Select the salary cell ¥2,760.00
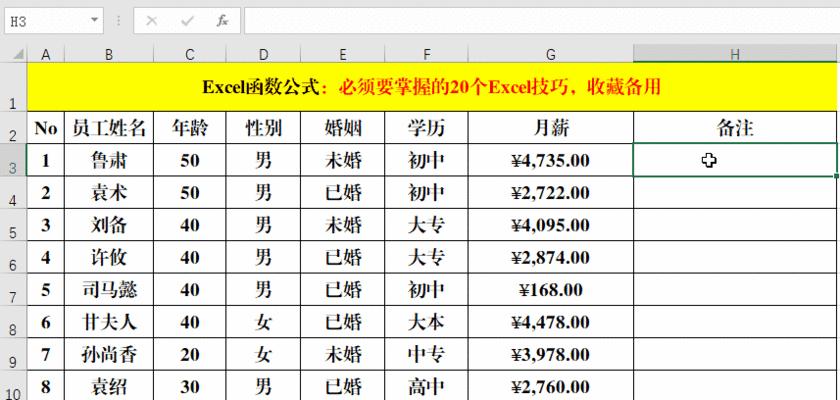The image size is (840, 400). pyautogui.click(x=551, y=386)
